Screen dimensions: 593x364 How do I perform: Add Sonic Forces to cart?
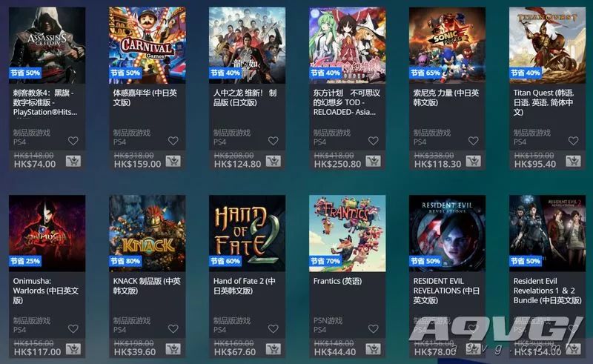[x=473, y=161]
